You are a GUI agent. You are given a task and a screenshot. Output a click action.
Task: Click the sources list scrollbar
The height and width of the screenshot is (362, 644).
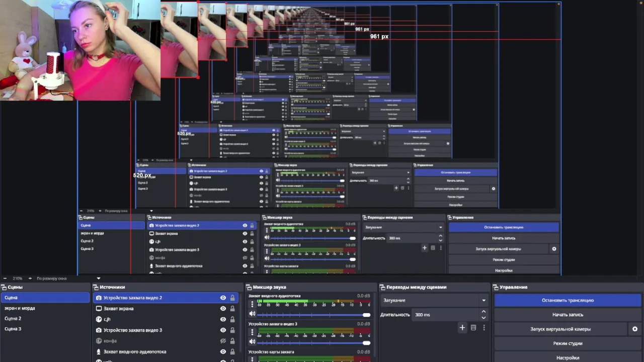pos(240,322)
